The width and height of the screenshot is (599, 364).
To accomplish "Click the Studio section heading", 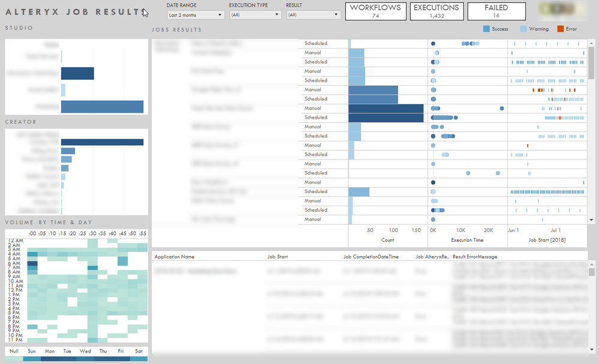I will pos(19,28).
